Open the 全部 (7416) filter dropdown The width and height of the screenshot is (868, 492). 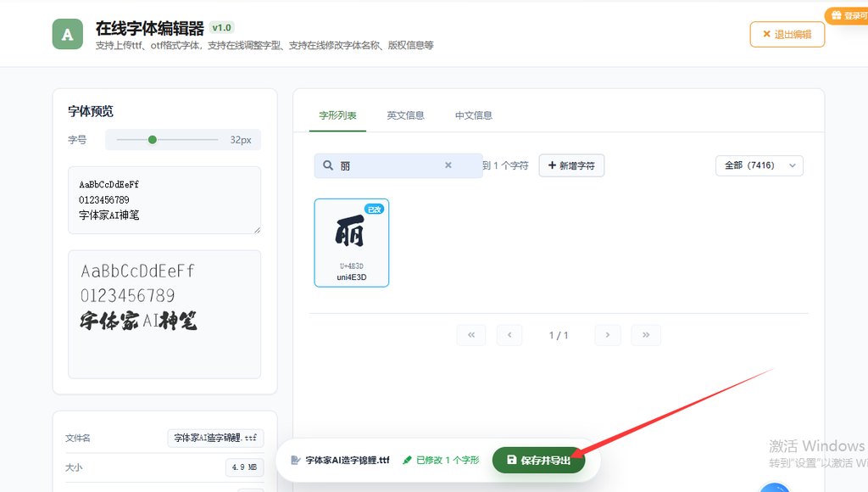[x=759, y=165]
